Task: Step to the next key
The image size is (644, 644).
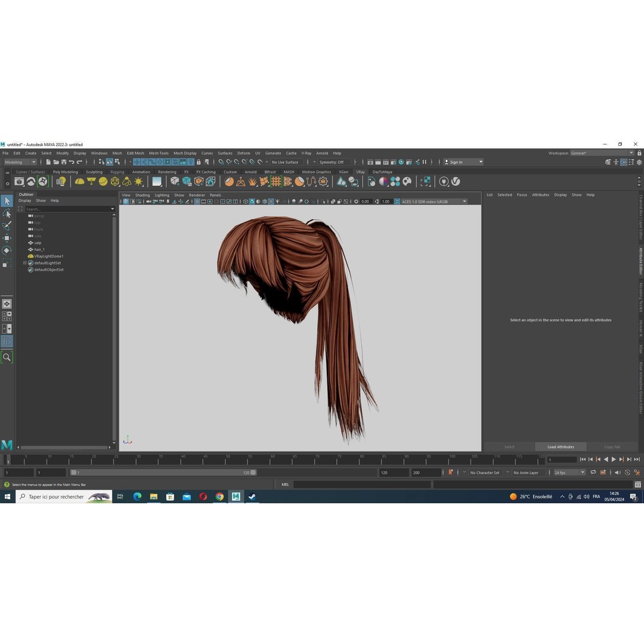Action: coord(621,460)
